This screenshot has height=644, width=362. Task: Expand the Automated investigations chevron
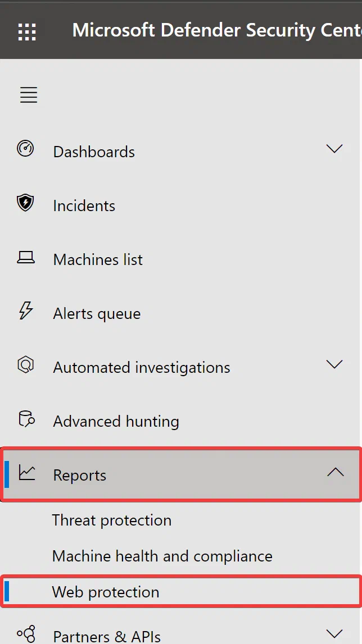[334, 364]
